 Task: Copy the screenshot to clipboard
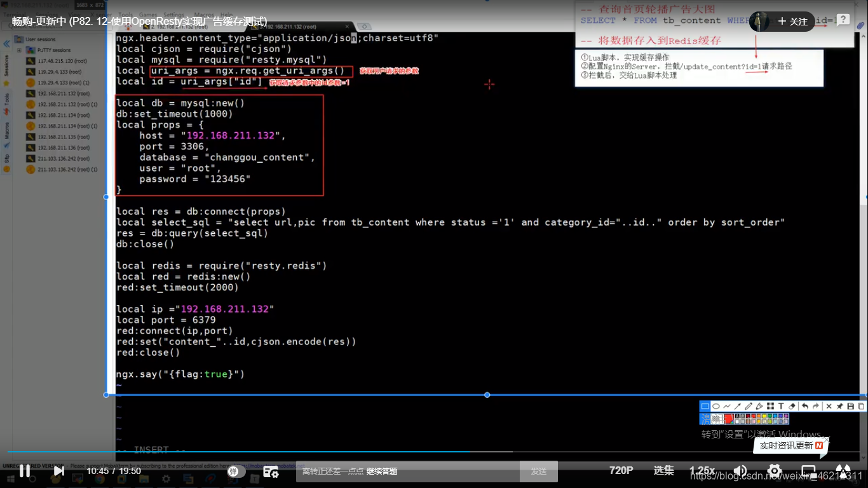click(861, 406)
